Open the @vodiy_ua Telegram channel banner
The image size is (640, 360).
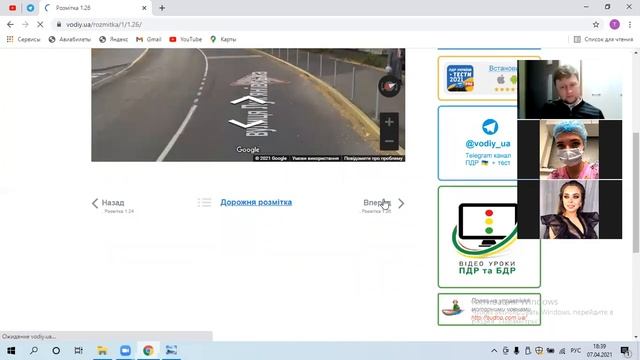[x=478, y=143]
